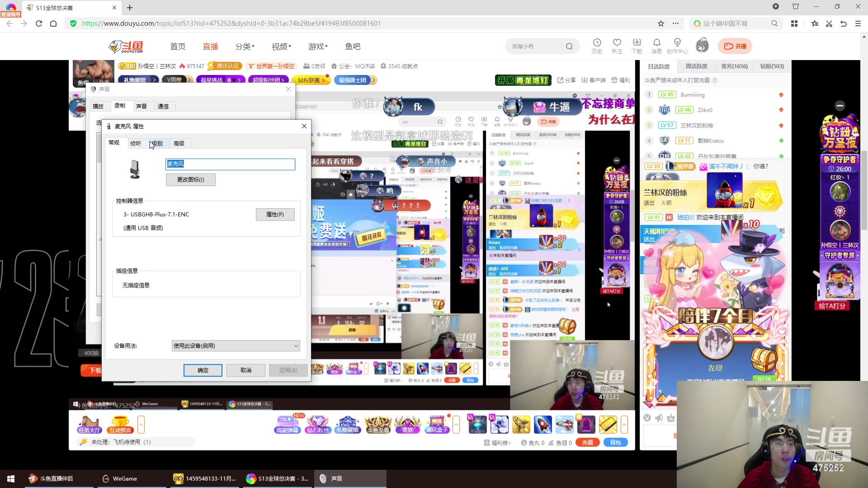Select the golden fighter plane gift

pos(521,425)
